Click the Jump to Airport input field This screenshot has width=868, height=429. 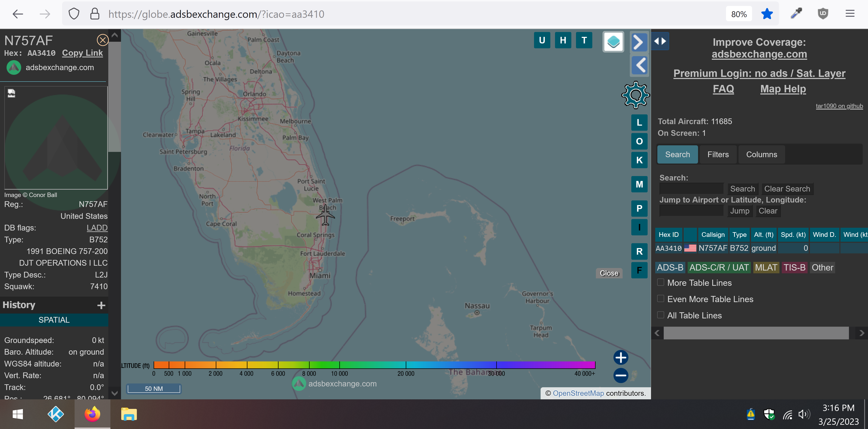pos(691,211)
